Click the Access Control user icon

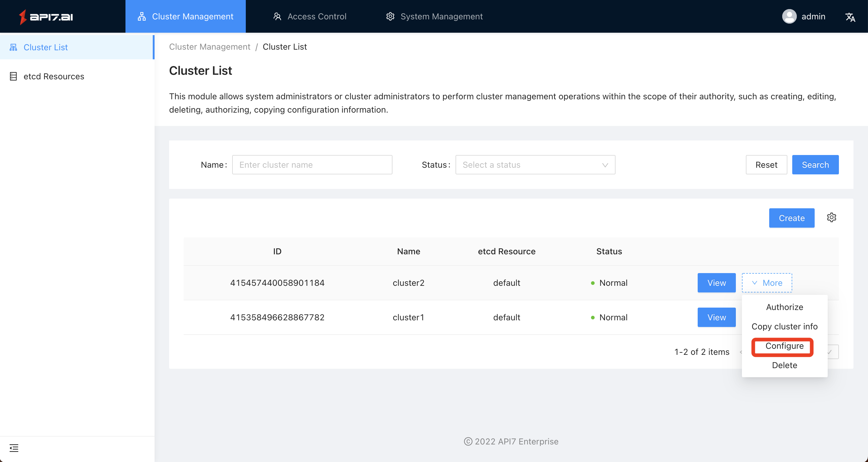point(277,16)
